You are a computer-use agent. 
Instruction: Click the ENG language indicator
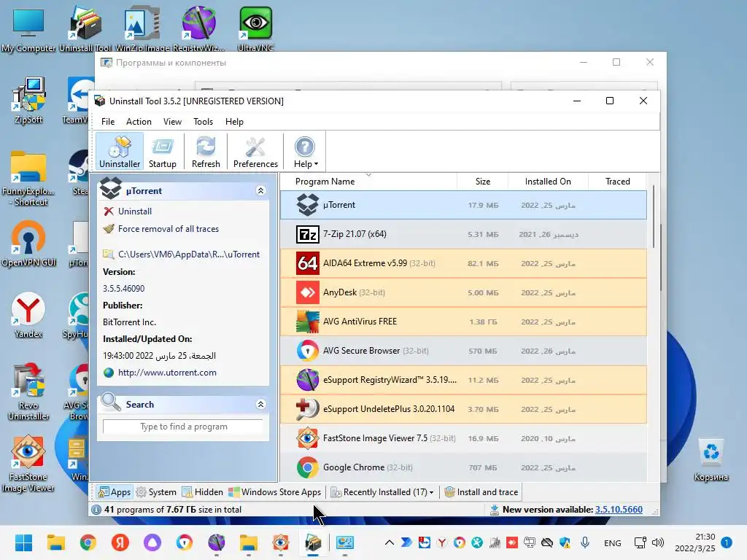tap(612, 542)
